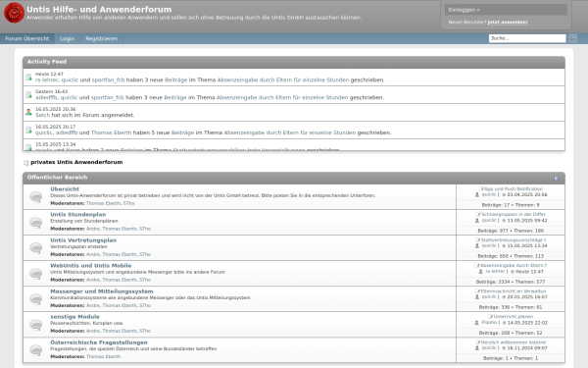Expand the Einloggen dropdown panel
Screen dimensions: 588x368
[506, 10]
